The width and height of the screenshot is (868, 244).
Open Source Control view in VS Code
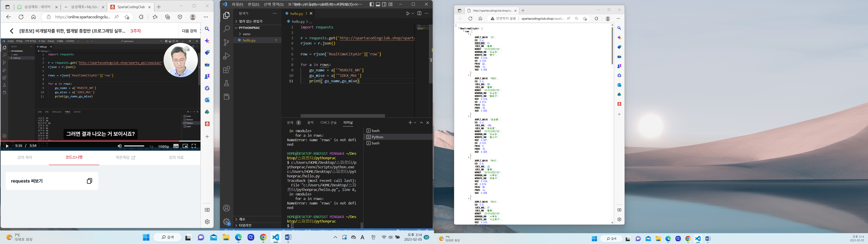226,42
